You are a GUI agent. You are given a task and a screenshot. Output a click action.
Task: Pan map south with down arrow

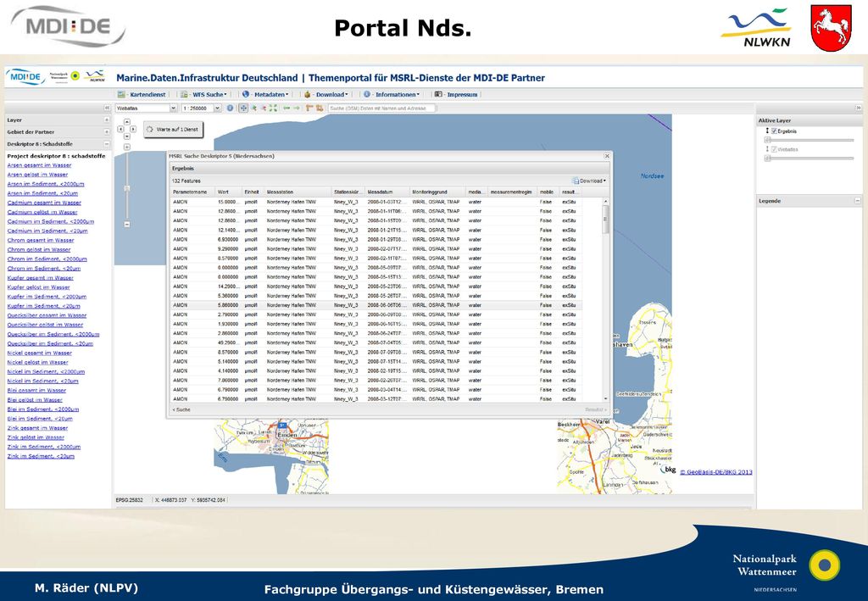[x=127, y=136]
